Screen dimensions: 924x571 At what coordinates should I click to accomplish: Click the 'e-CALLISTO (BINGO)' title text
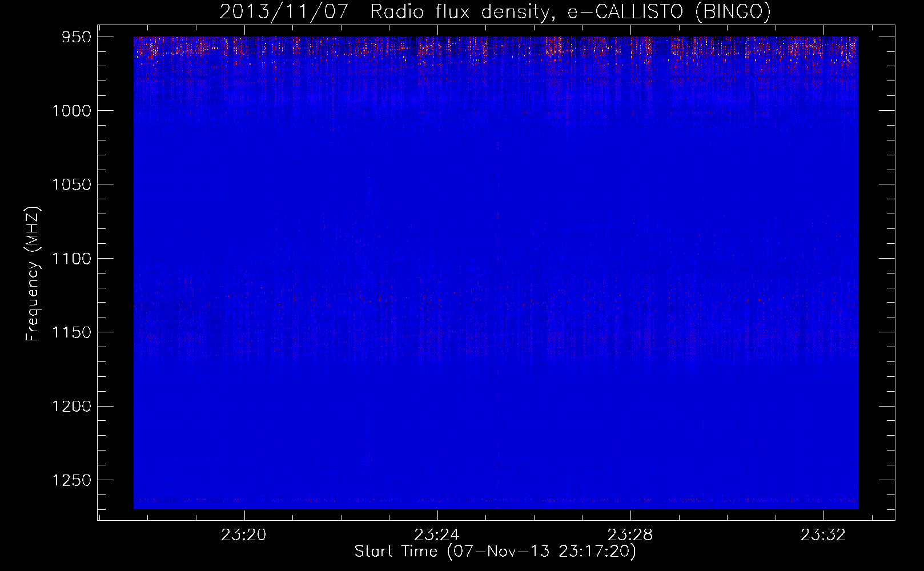(x=669, y=12)
